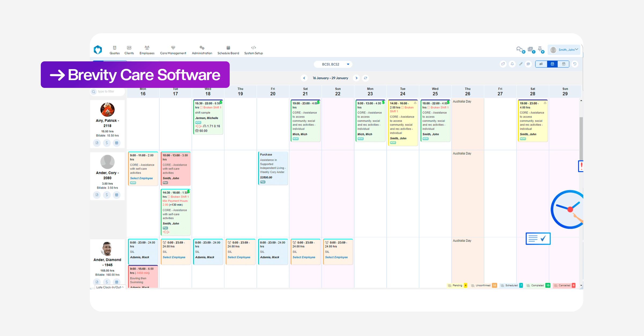
Task: Go to next date range
Action: (x=356, y=78)
